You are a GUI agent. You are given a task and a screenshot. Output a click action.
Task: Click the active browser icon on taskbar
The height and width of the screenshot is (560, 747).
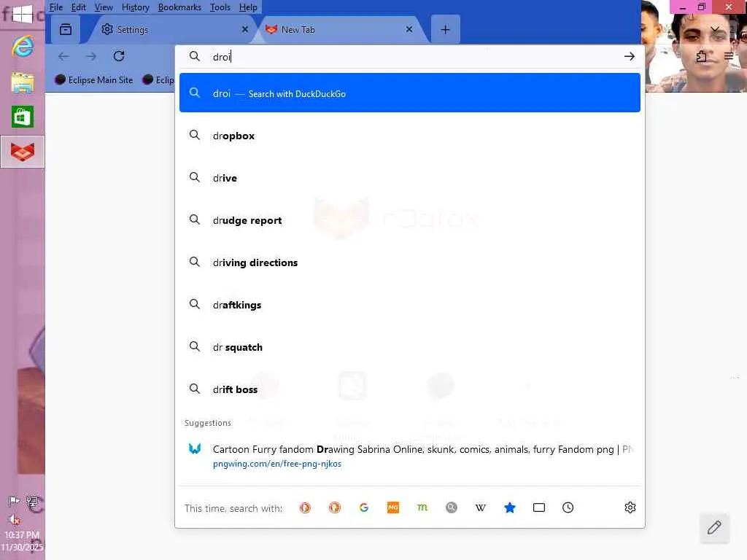click(23, 152)
